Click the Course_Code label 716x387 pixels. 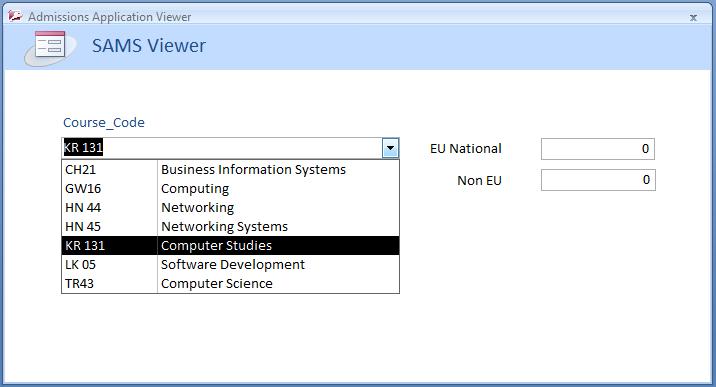pyautogui.click(x=104, y=123)
